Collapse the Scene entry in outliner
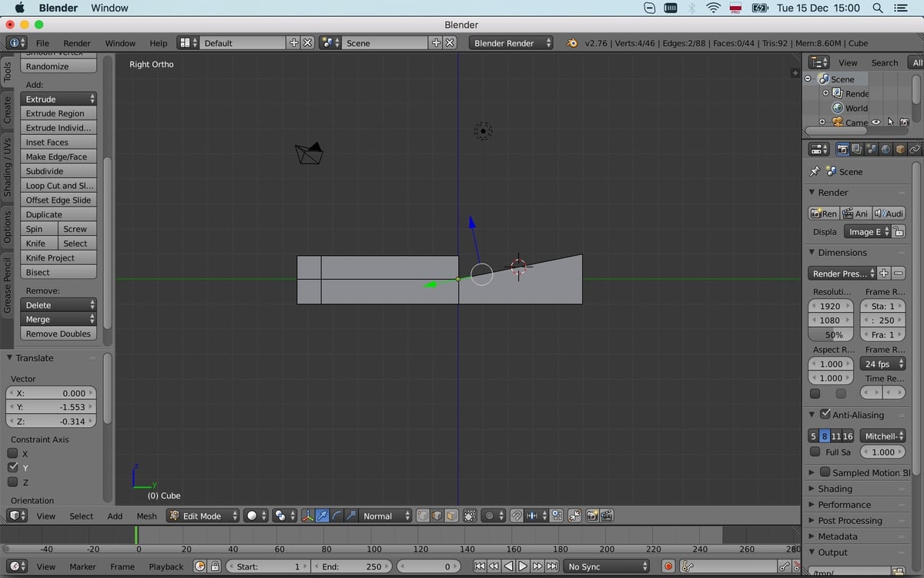This screenshot has height=578, width=924. click(808, 79)
